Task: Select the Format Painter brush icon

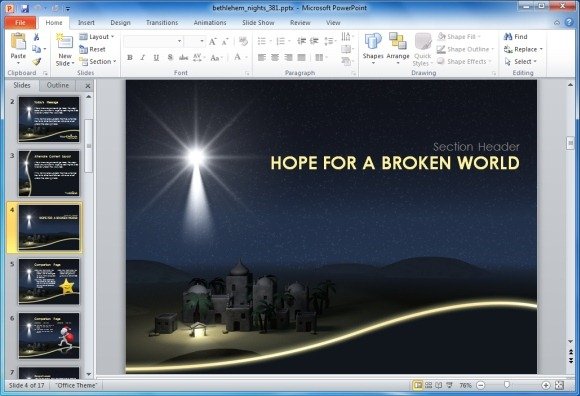Action: click(36, 62)
